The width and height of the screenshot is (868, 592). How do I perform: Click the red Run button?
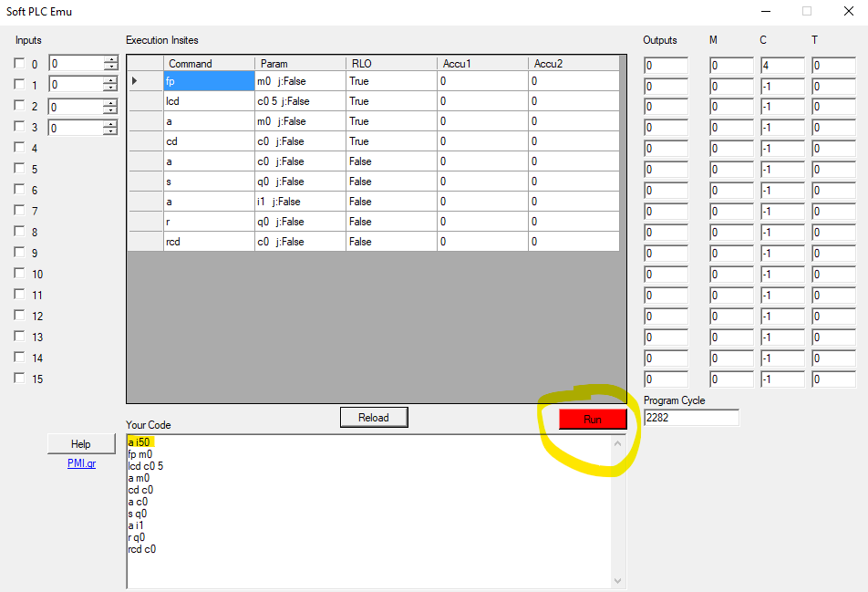[x=593, y=419]
